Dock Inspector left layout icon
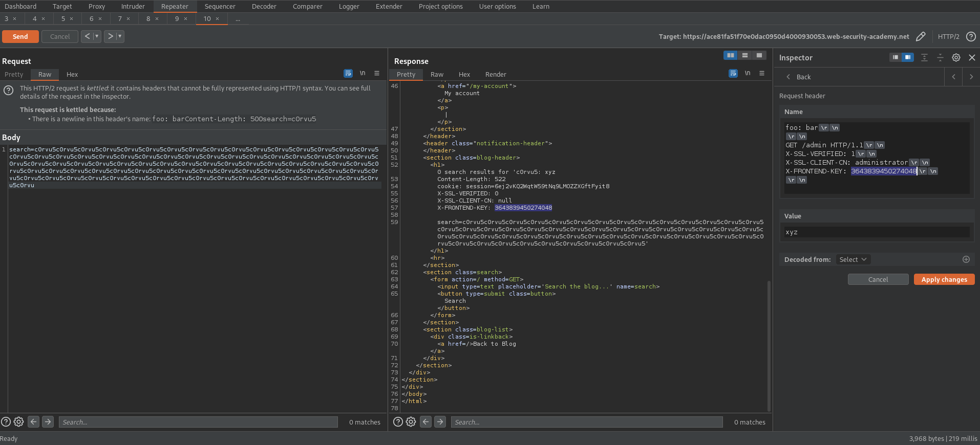 pos(896,57)
